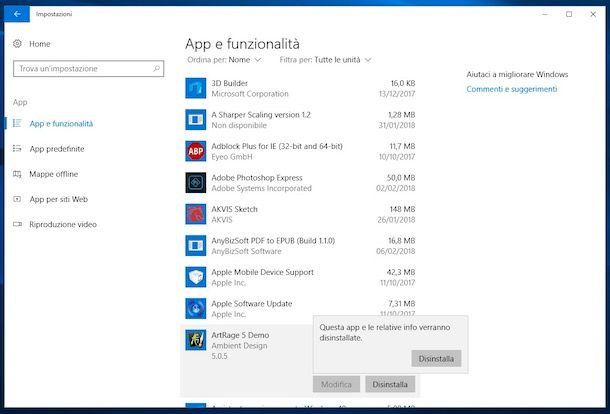Click the App e funzionalità sidebar list icon
The width and height of the screenshot is (610, 414).
[17, 123]
